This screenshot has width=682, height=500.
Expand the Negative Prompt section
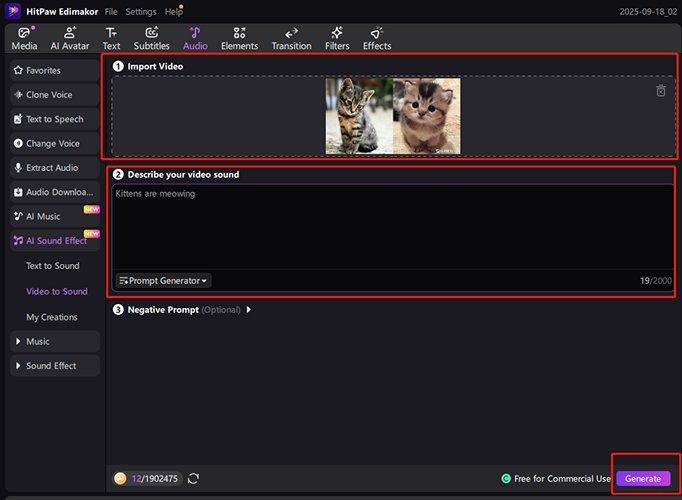tap(248, 310)
